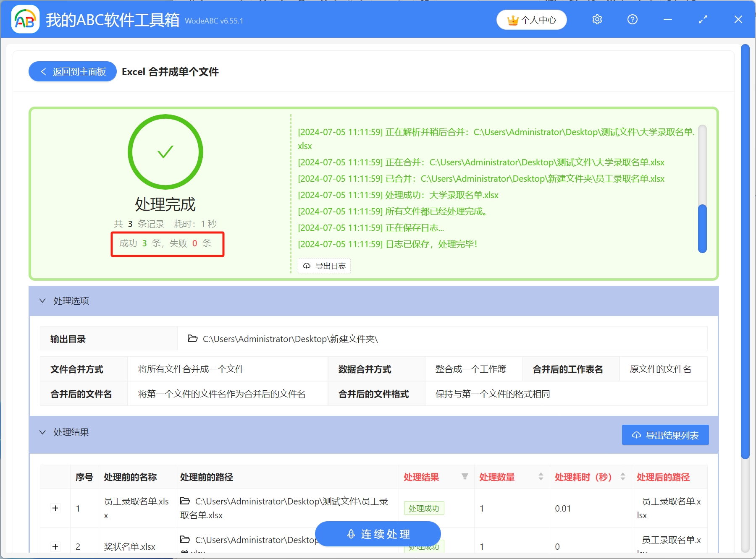
Task: Sort by 处理耗时 column arrows
Action: click(622, 477)
